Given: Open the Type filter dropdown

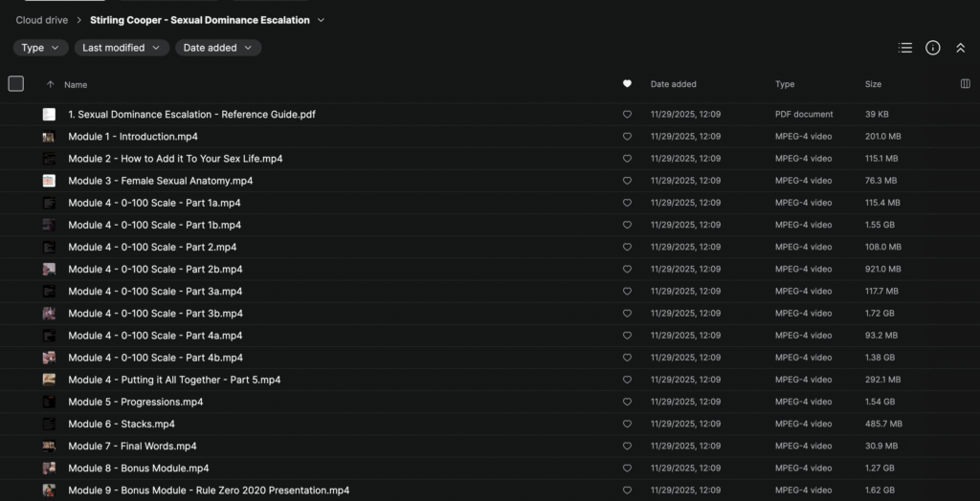Looking at the screenshot, I should tap(40, 48).
